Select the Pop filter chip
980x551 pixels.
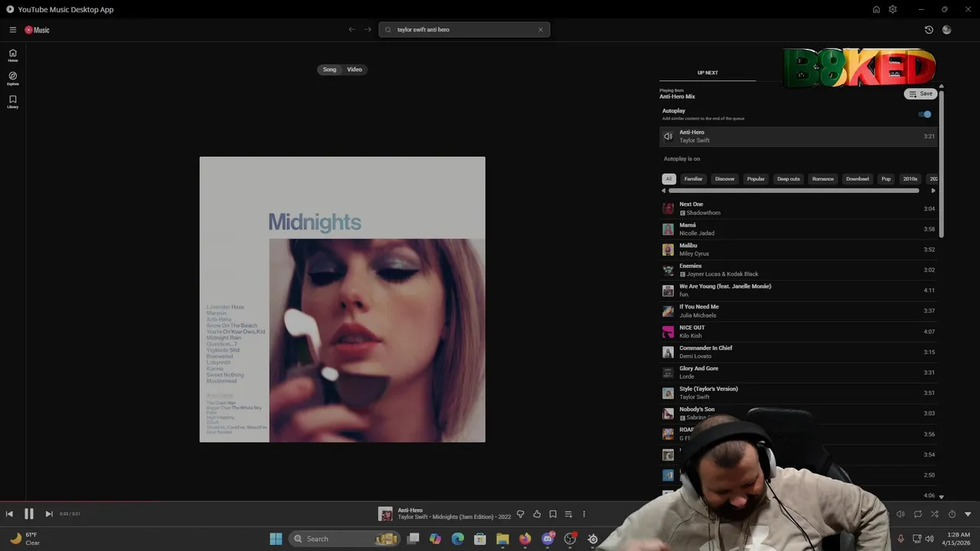pyautogui.click(x=886, y=179)
